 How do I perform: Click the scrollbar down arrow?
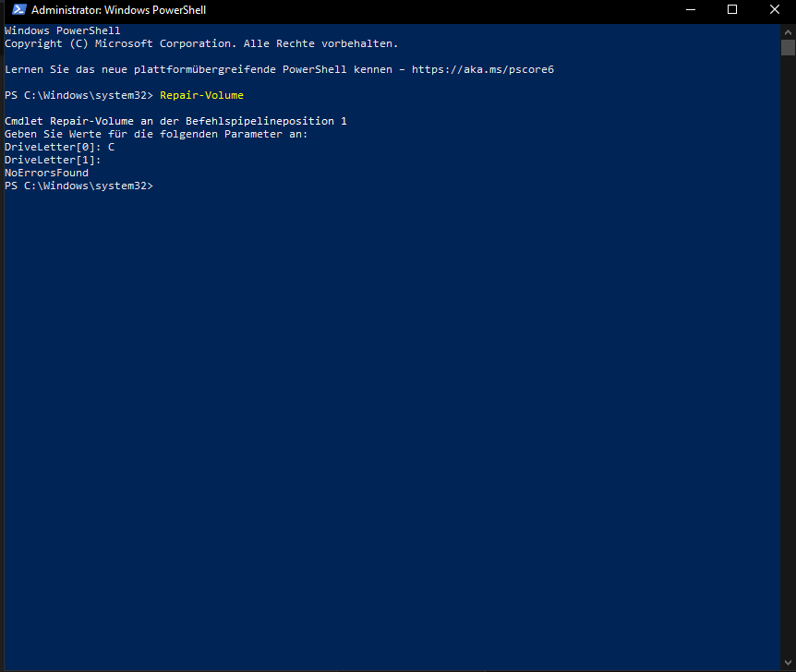[788, 663]
